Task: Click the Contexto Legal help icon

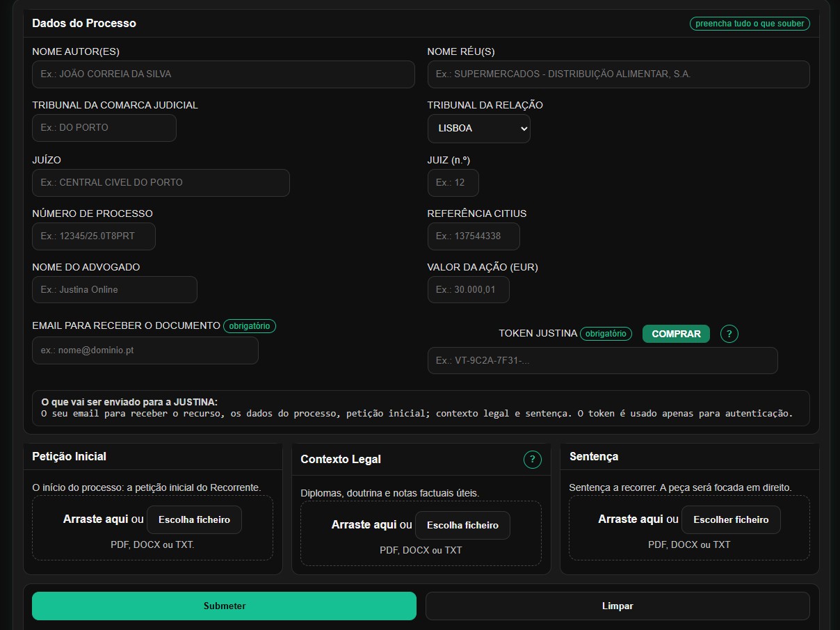Action: pyautogui.click(x=532, y=460)
